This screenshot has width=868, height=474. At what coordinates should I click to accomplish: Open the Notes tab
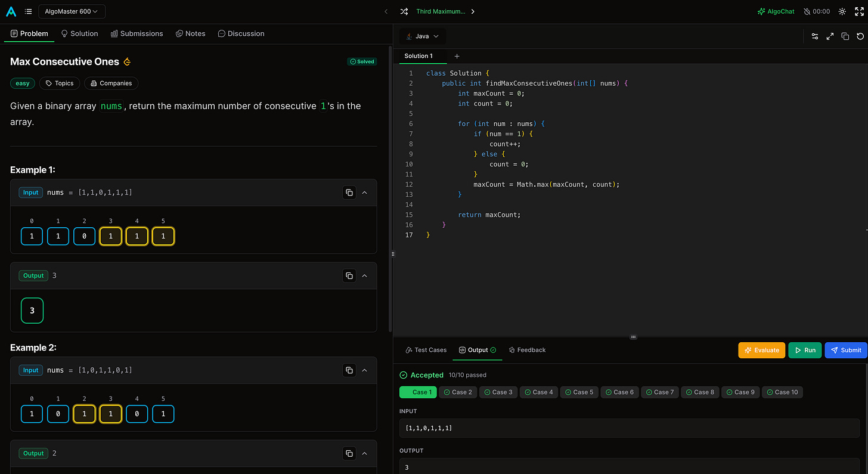[191, 33]
